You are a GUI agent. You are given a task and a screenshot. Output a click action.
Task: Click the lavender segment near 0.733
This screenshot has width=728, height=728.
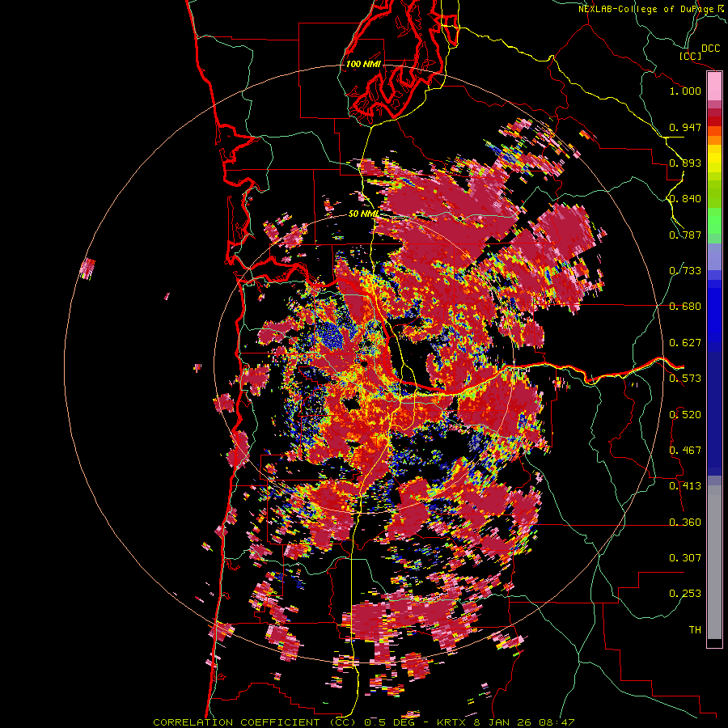click(x=714, y=256)
